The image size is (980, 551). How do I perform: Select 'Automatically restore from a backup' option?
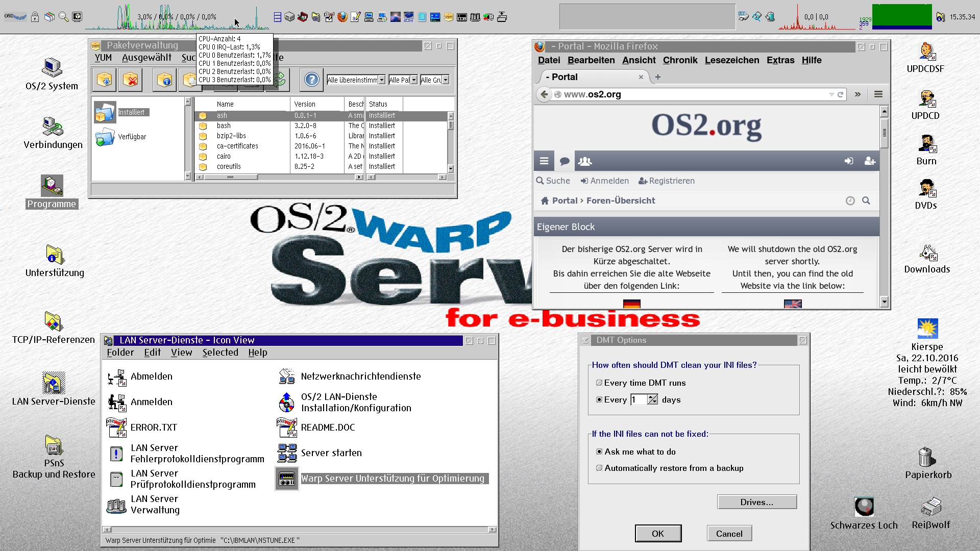point(599,468)
